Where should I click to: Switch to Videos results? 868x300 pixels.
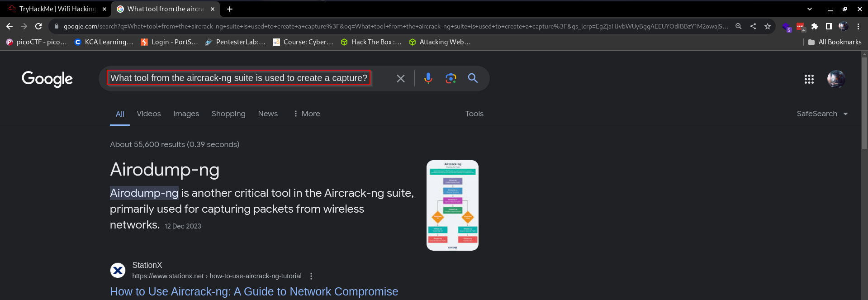pyautogui.click(x=149, y=114)
